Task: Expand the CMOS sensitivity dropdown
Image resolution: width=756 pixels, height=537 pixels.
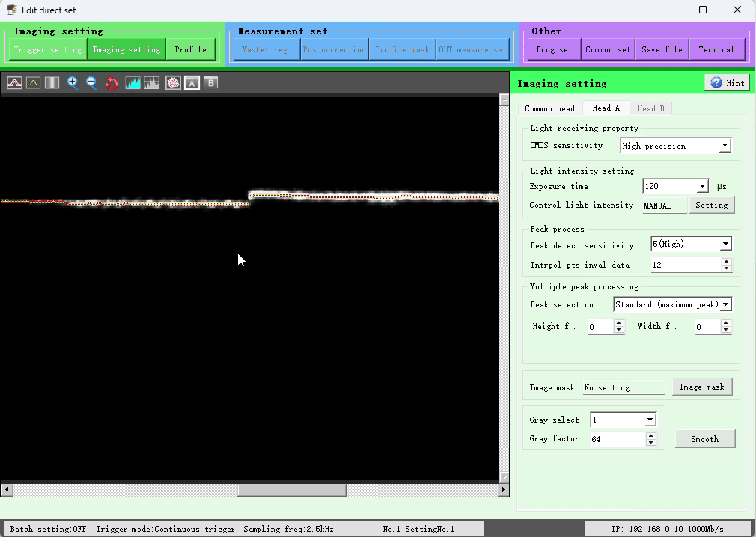Action: [724, 145]
